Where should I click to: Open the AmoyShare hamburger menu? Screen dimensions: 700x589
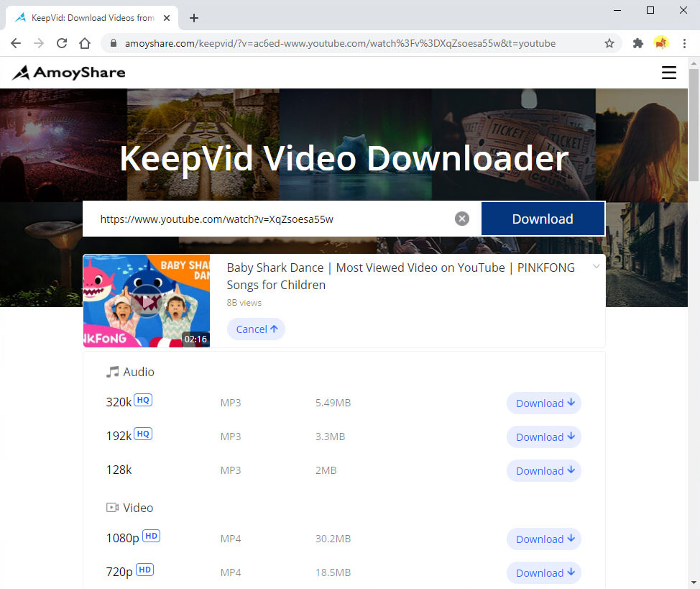(x=669, y=73)
